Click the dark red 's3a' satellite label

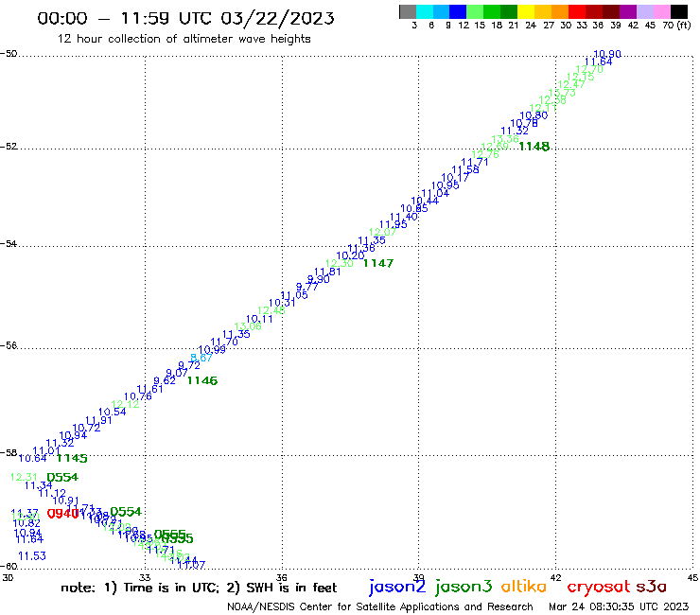point(652,587)
